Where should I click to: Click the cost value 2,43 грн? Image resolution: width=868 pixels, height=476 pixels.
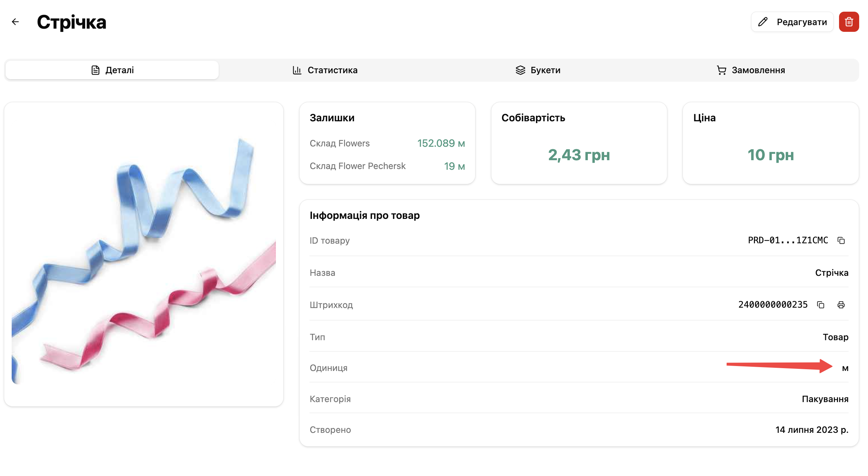tap(579, 155)
